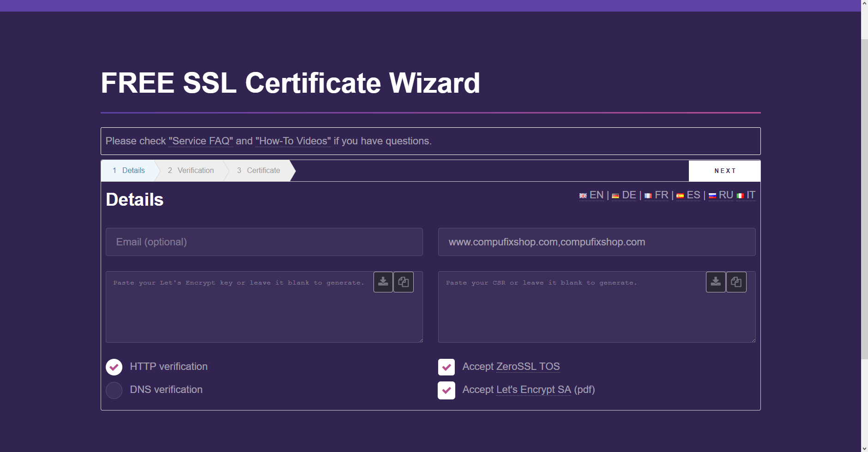Download the Let's Encrypt key
868x452 pixels.
pyautogui.click(x=383, y=282)
